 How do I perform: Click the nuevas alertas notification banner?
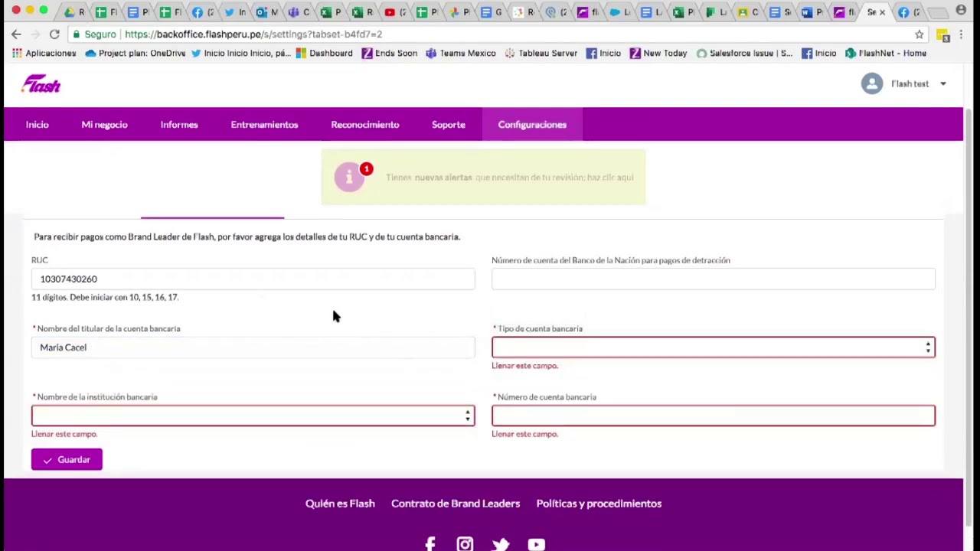coord(483,178)
